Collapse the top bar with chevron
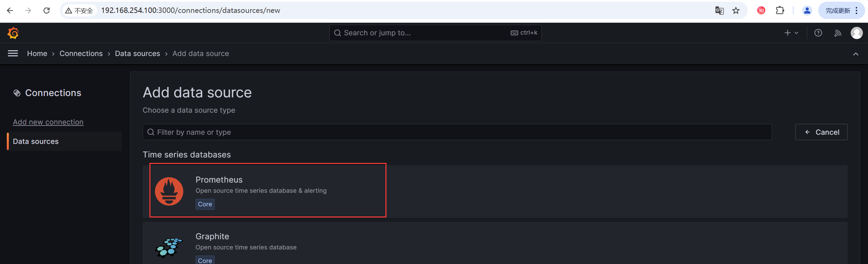868x264 pixels. click(855, 54)
